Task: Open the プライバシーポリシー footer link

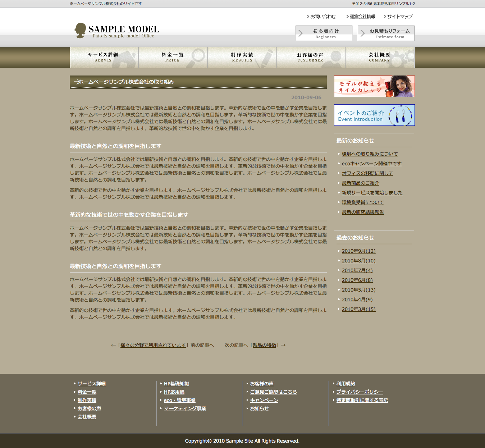Action: pyautogui.click(x=360, y=392)
